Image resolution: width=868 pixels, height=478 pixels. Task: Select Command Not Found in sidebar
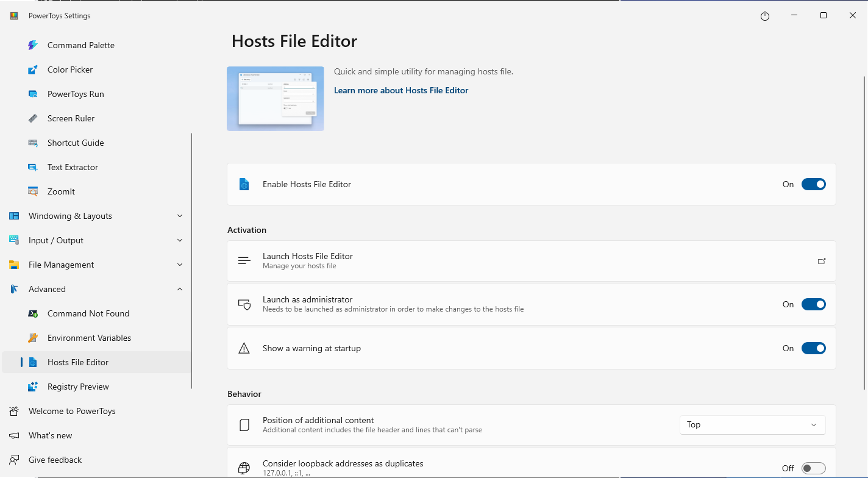pos(96,313)
